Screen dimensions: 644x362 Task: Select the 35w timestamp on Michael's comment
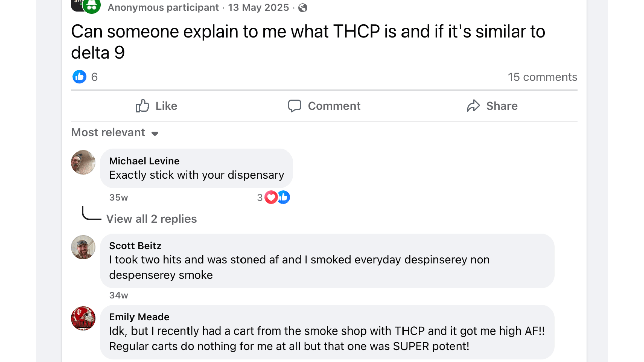point(118,197)
